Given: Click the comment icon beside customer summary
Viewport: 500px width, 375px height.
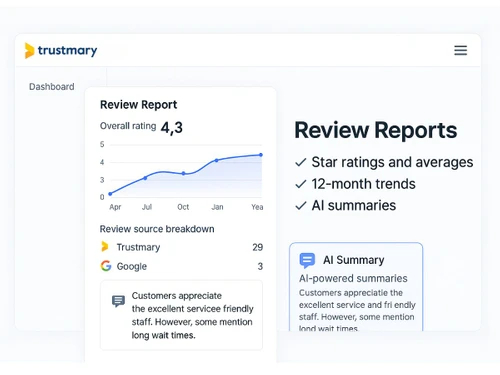Looking at the screenshot, I should (x=118, y=301).
